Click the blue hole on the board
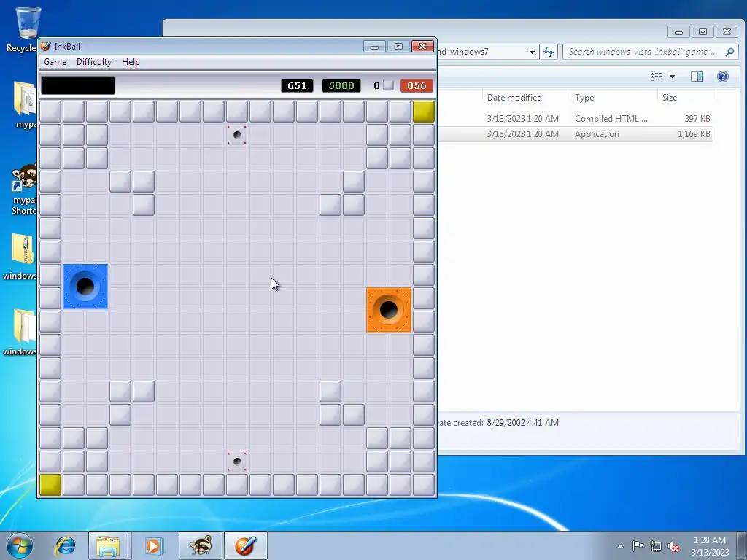Image resolution: width=747 pixels, height=560 pixels. tap(85, 287)
